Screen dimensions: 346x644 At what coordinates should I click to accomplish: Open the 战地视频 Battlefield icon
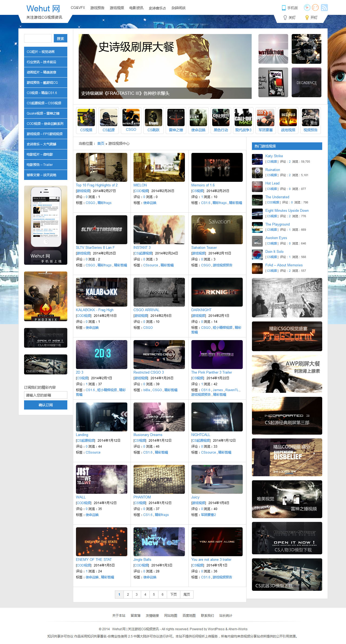coord(288,120)
